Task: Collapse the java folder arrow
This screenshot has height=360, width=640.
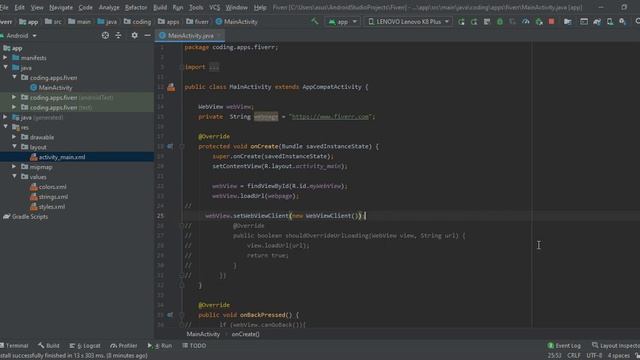Action: 5,67
